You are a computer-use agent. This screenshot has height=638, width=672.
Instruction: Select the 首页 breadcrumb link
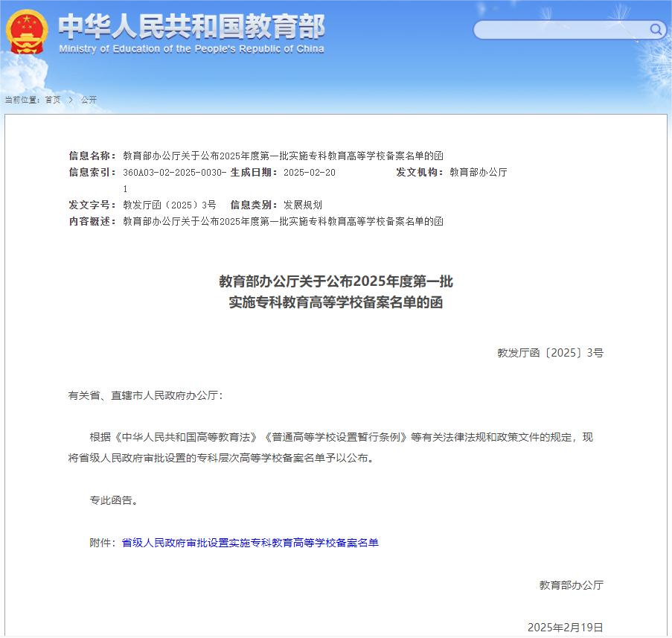51,99
